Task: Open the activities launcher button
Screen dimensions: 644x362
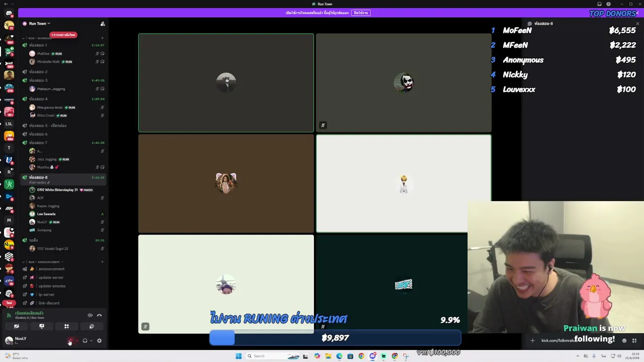Action: (x=66, y=326)
